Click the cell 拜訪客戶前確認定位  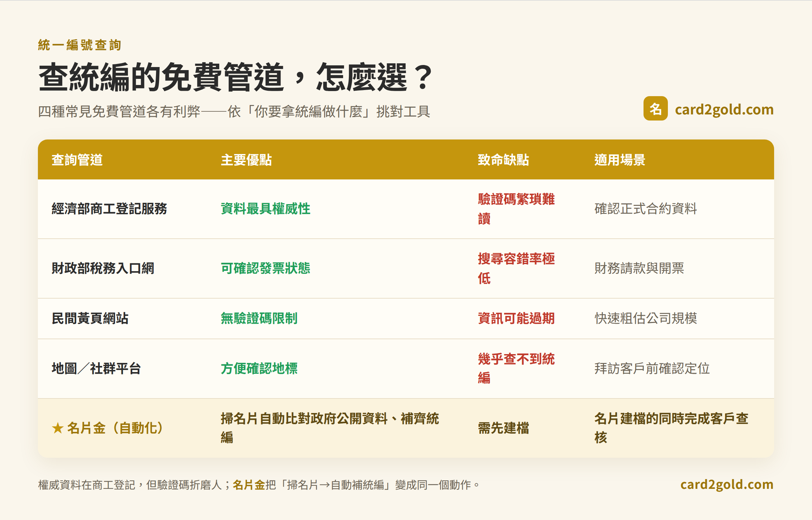point(652,368)
